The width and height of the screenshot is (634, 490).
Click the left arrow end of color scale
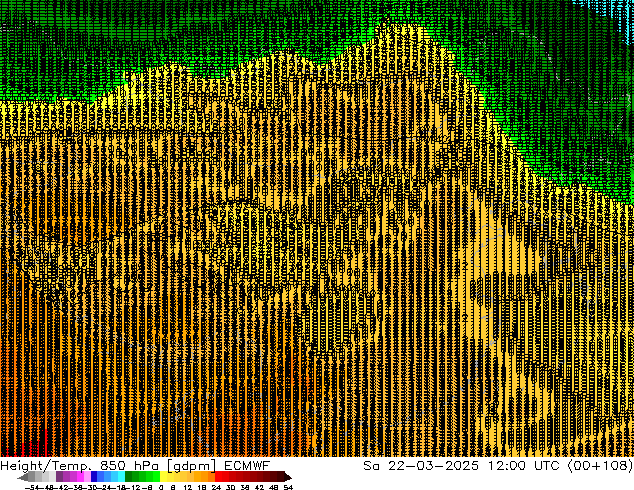pos(23,477)
